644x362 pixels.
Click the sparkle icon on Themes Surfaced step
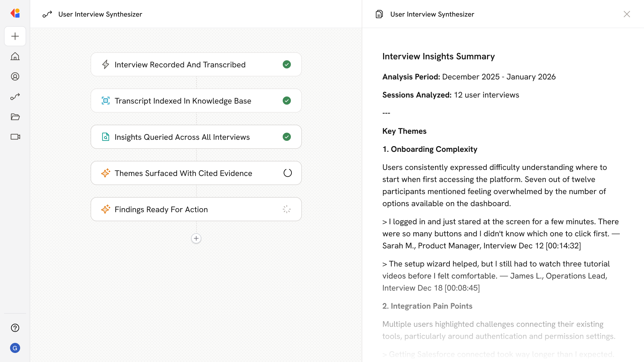click(x=106, y=173)
